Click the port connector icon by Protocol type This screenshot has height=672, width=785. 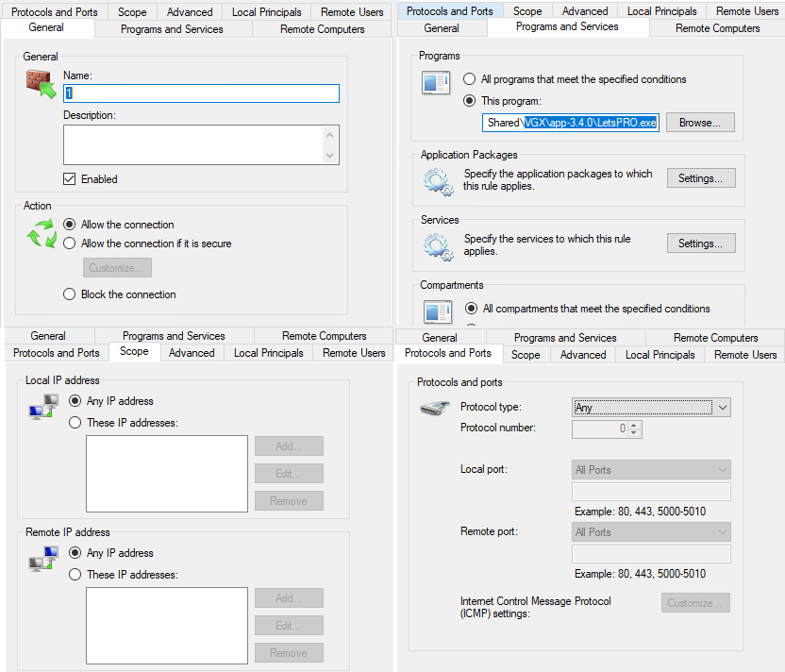coord(434,409)
